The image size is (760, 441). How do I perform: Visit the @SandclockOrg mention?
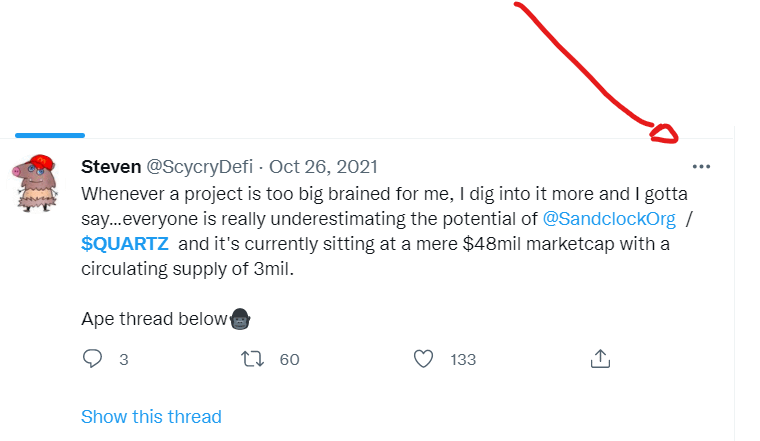(x=609, y=217)
